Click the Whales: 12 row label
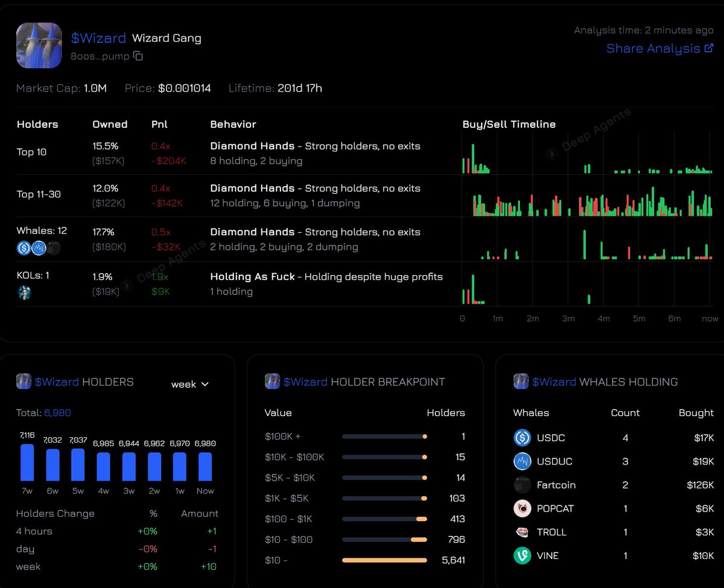 click(x=42, y=231)
